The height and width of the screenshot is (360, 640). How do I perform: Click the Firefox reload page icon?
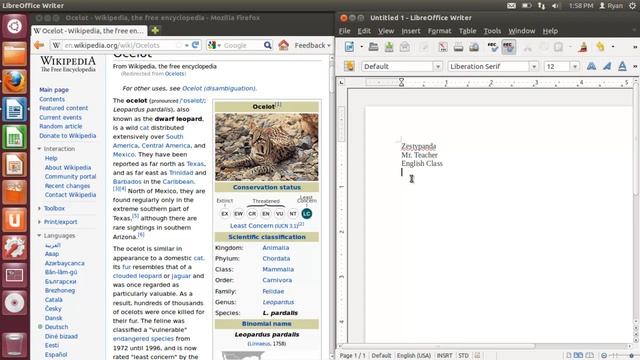[196, 45]
